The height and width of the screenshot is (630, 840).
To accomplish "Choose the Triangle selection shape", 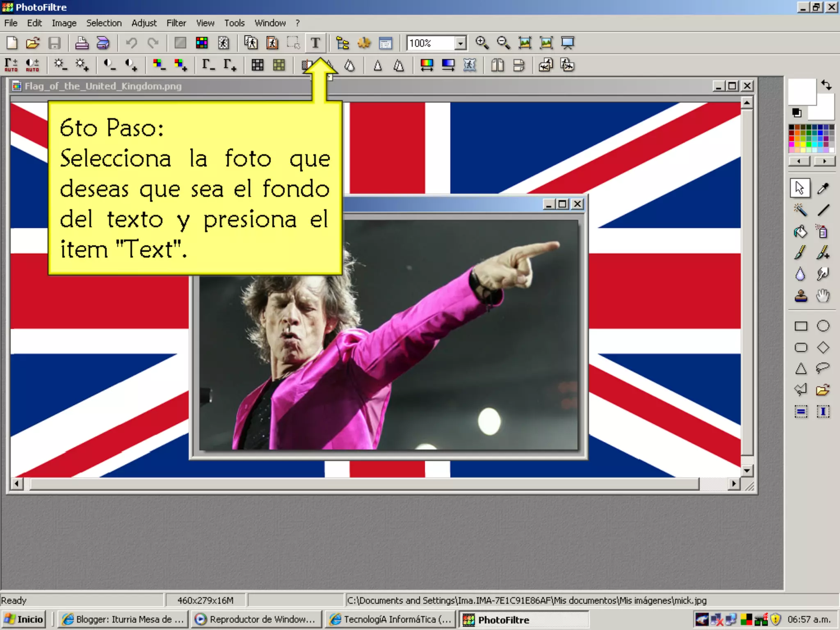I will pyautogui.click(x=801, y=368).
